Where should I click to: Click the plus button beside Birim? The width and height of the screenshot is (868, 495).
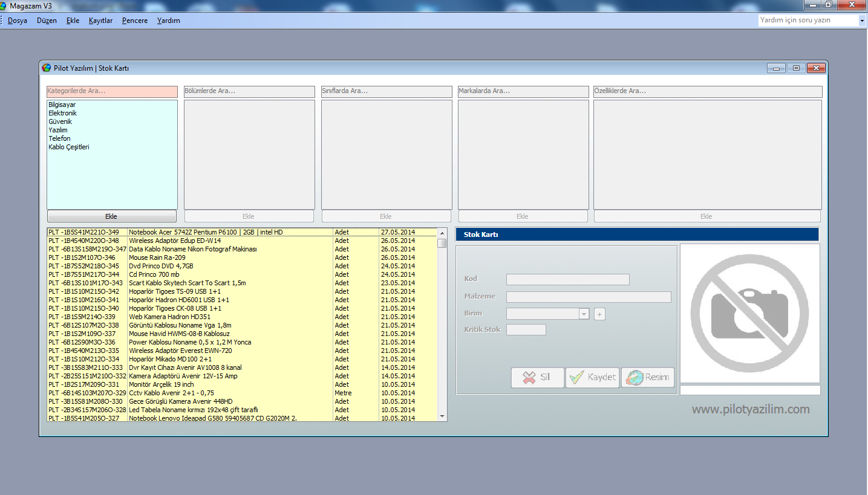point(599,314)
